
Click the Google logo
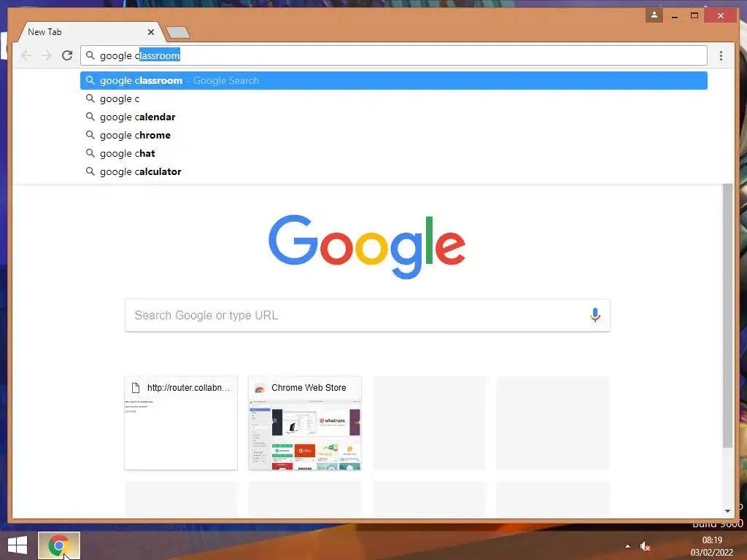click(x=367, y=246)
